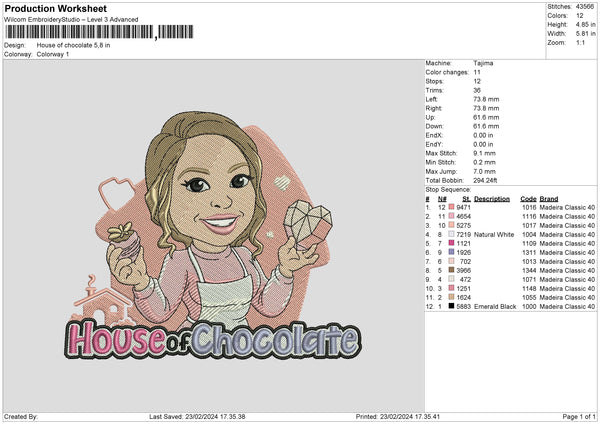Click the 'Code' column header

[x=528, y=199]
